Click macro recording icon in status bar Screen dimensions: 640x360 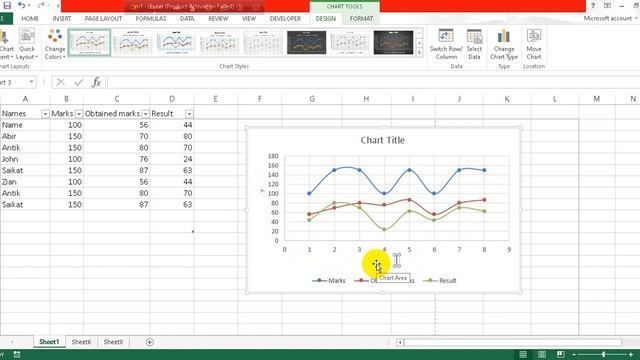[17, 355]
